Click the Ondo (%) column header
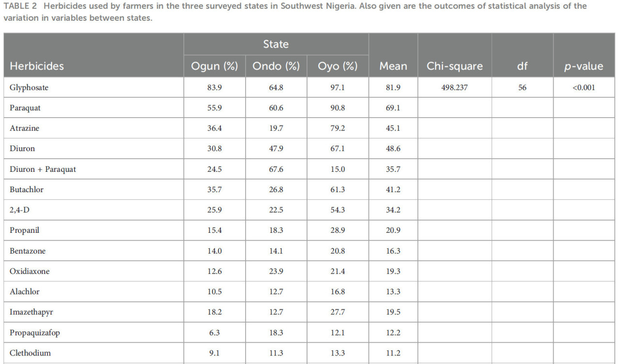 point(276,66)
